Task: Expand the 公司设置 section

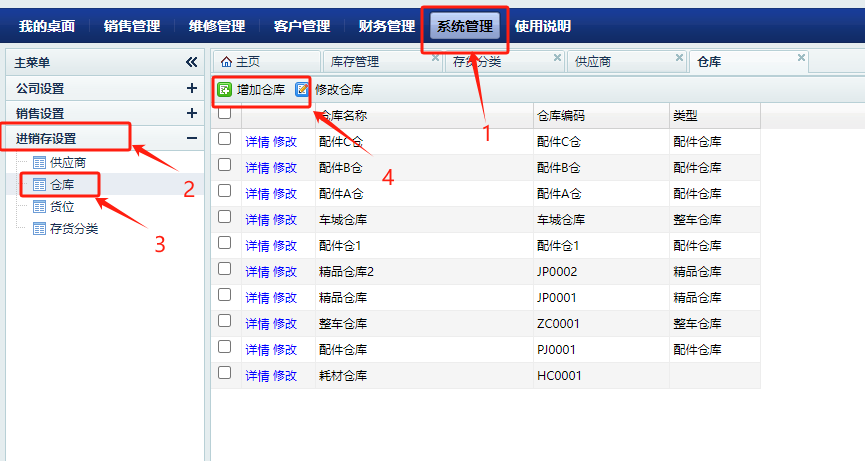Action: point(191,88)
